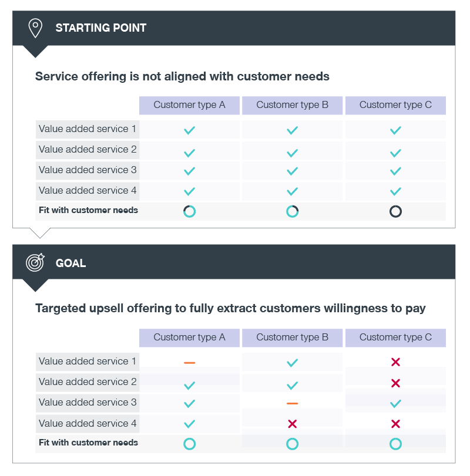
Task: Click Starting Point checkmark for service 3, type B
Action: click(x=292, y=171)
